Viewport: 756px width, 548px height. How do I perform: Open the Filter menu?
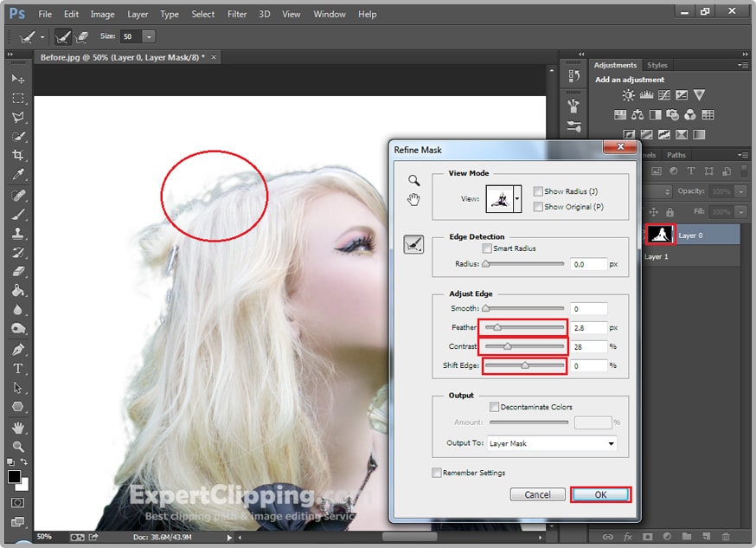pos(236,14)
